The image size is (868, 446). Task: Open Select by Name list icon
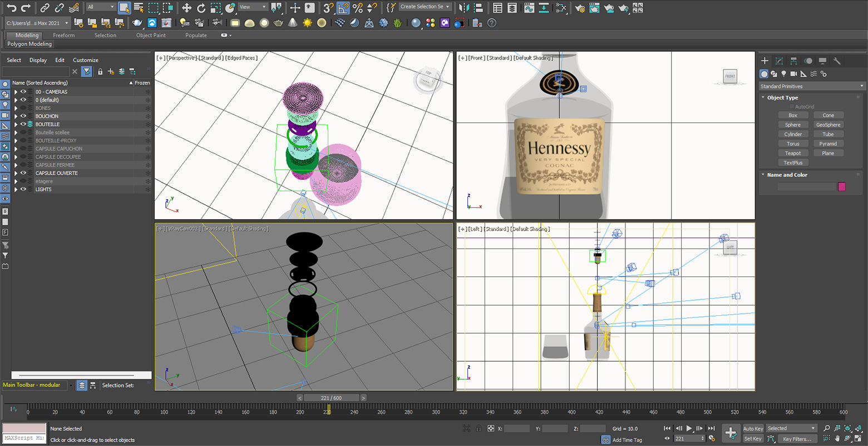point(139,8)
